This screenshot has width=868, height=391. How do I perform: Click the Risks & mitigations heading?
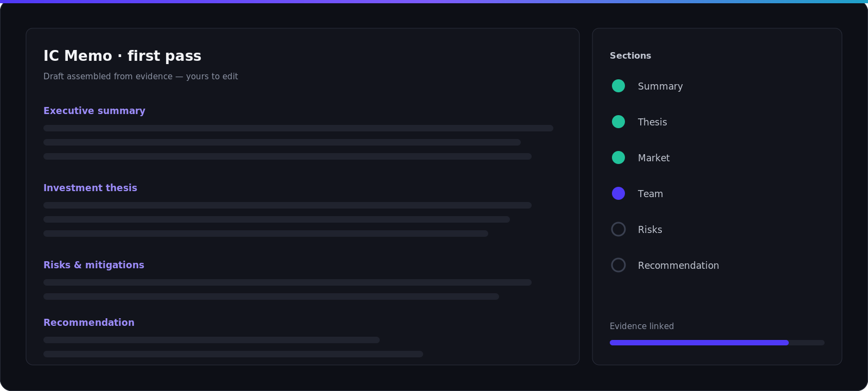94,265
